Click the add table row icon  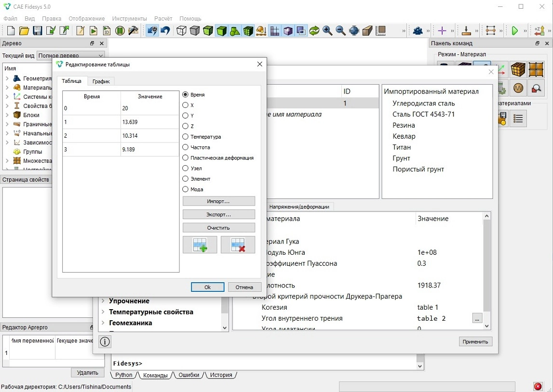200,245
